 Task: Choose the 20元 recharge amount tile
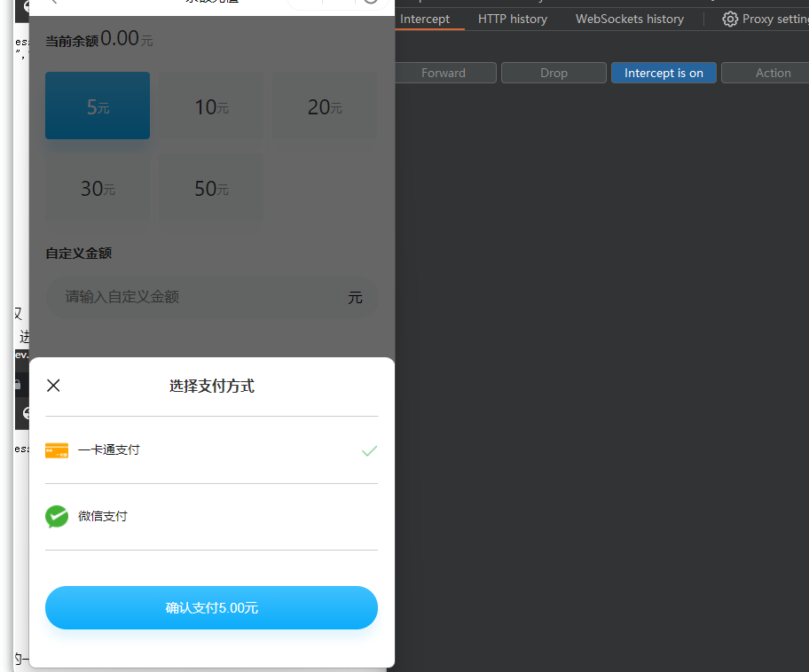(324, 106)
